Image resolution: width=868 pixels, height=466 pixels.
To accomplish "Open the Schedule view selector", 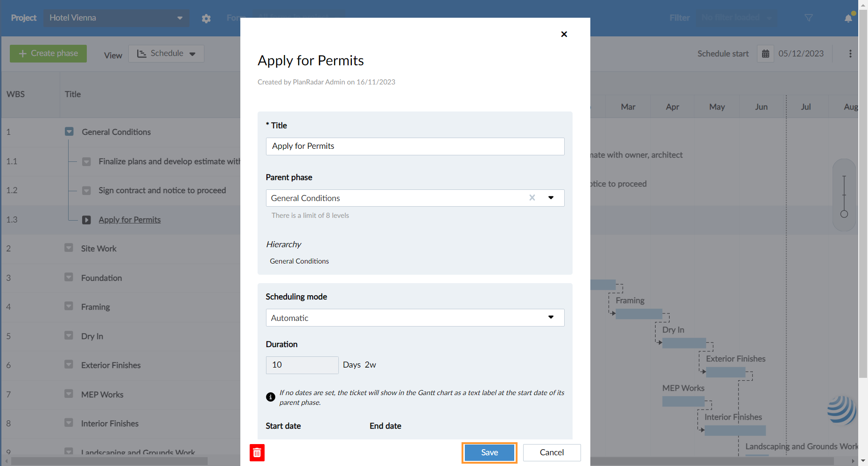I will [x=166, y=54].
